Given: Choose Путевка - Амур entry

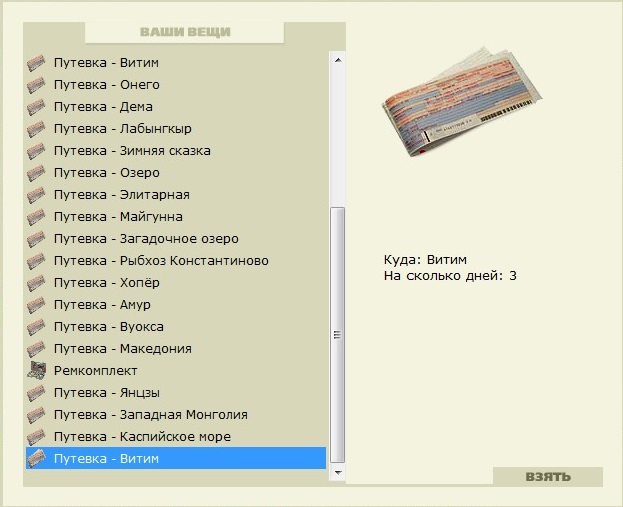Looking at the screenshot, I should [x=176, y=305].
